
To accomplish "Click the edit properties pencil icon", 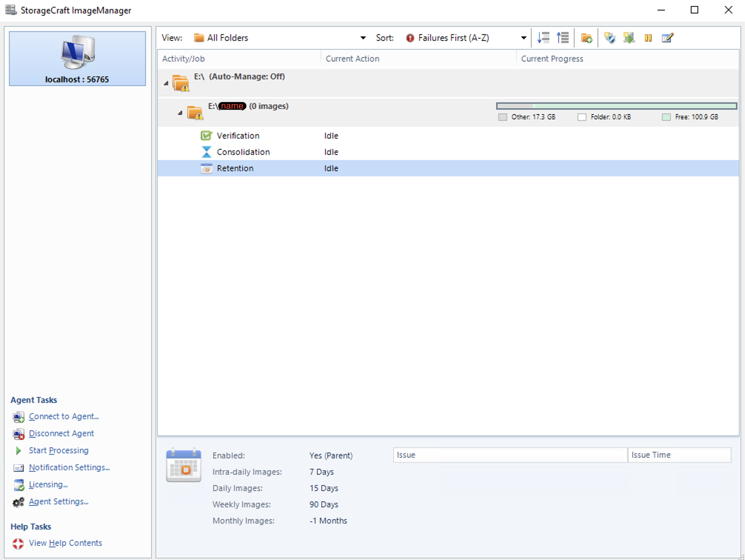I will click(667, 38).
